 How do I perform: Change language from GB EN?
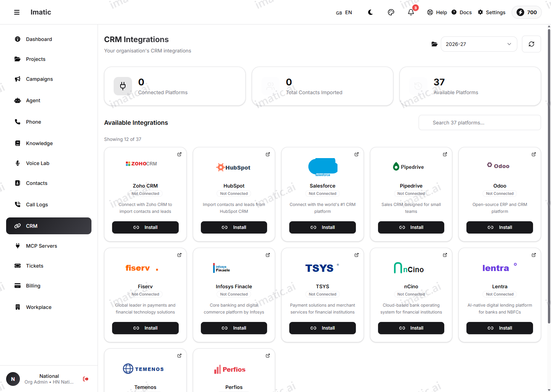point(344,13)
